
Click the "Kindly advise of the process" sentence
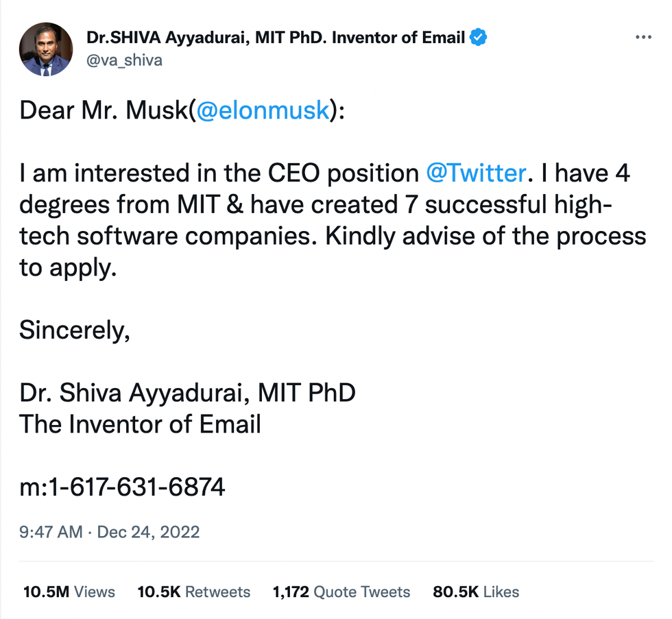(x=485, y=236)
